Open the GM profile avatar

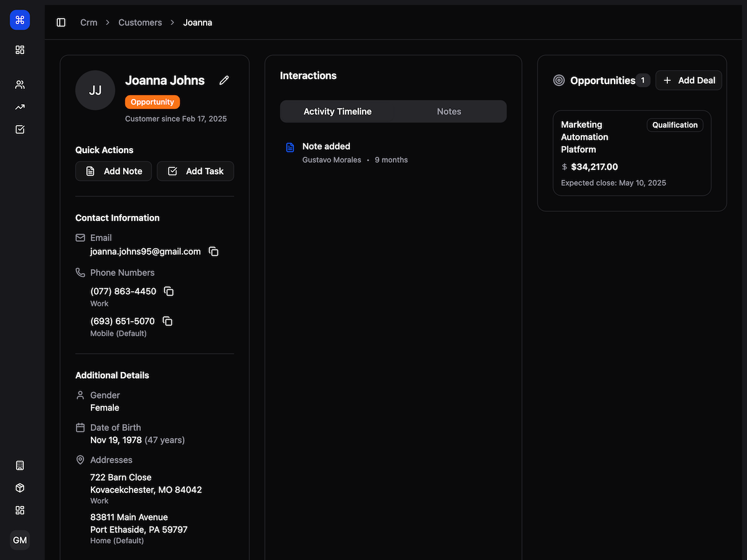tap(19, 540)
